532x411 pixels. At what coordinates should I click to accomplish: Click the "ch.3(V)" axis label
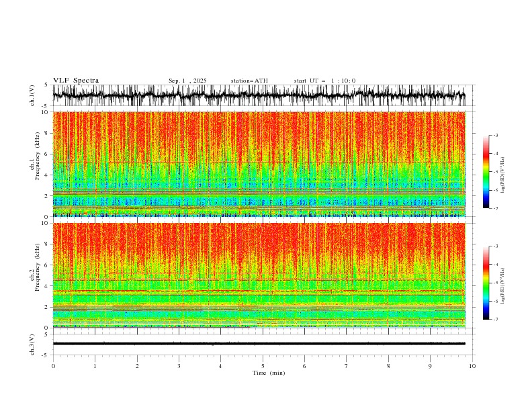click(32, 345)
